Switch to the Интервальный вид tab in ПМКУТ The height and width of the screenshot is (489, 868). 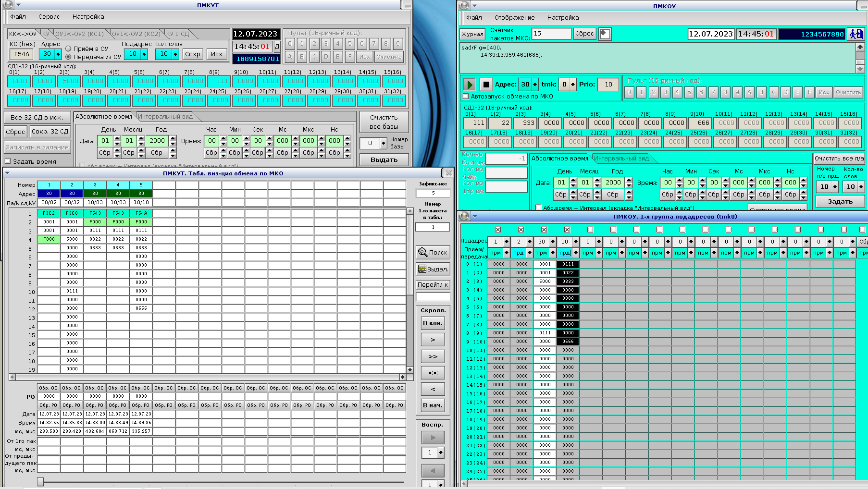click(166, 117)
